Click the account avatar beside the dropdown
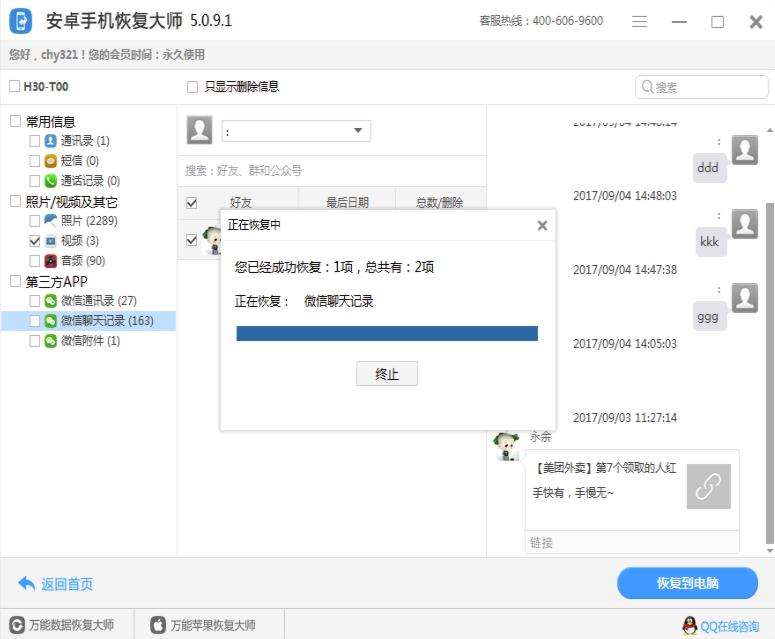The height and width of the screenshot is (639, 775). pos(200,130)
